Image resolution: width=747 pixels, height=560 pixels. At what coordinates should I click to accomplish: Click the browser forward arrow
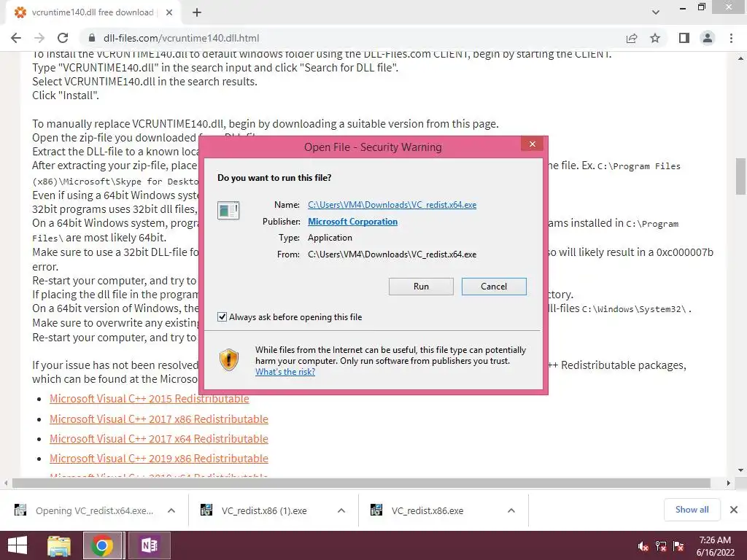(39, 38)
